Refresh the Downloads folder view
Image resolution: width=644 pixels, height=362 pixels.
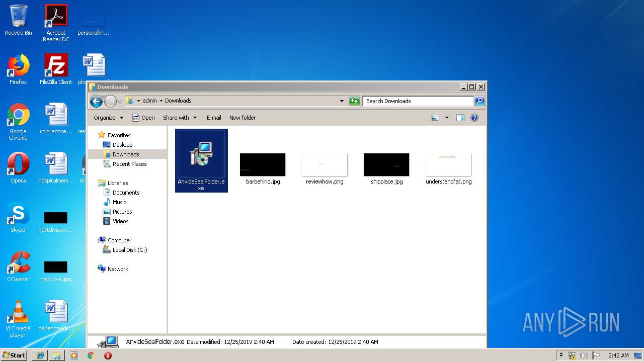point(354,101)
